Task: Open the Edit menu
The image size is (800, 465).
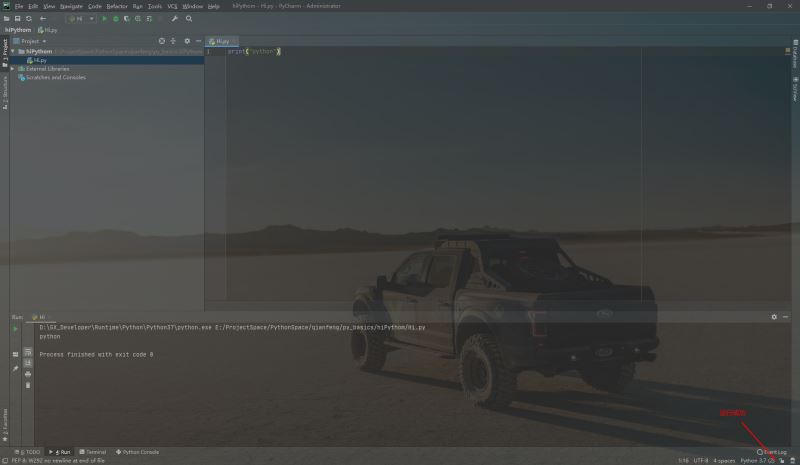Action: click(33, 6)
